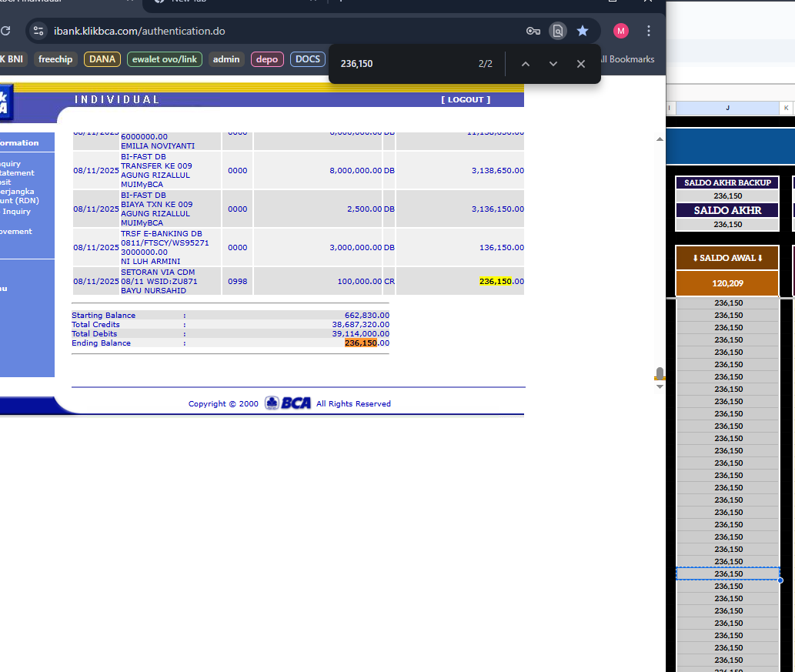Click the statement page scroll down arrow
Screen dimensions: 795x672
point(660,386)
